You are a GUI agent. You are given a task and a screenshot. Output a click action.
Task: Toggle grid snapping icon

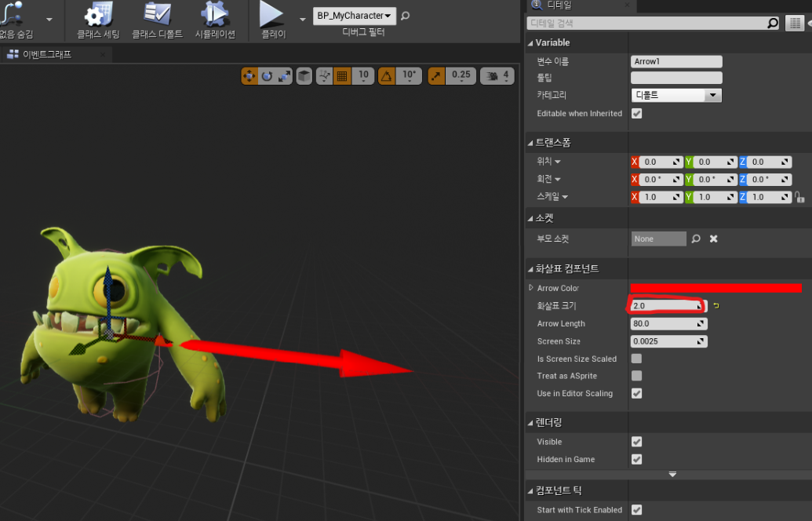[342, 76]
